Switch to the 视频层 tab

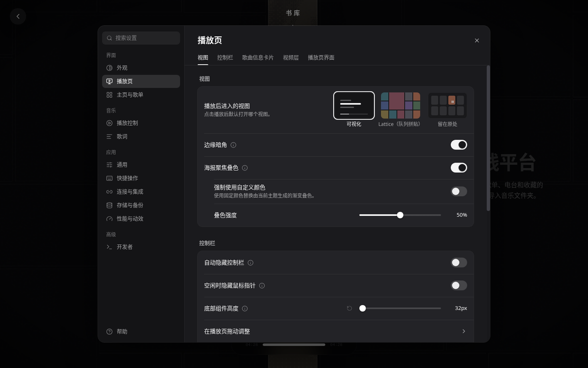pyautogui.click(x=291, y=57)
